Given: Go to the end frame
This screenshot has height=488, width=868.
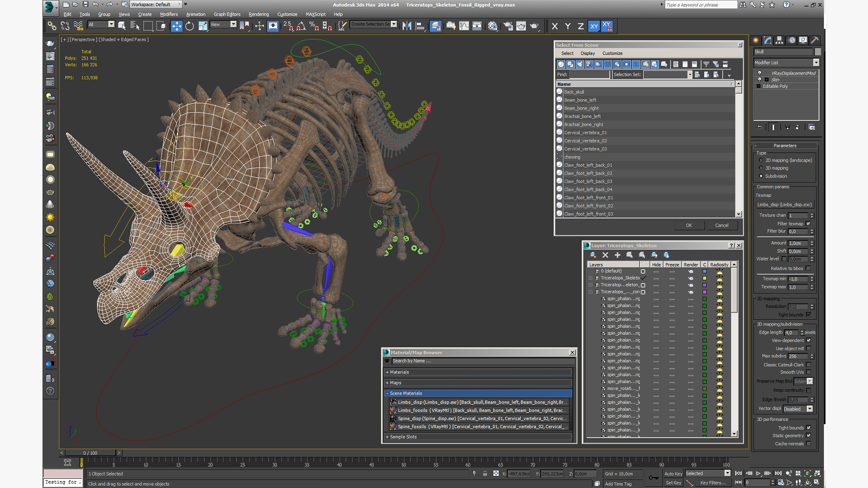Looking at the screenshot, I should pos(778,473).
